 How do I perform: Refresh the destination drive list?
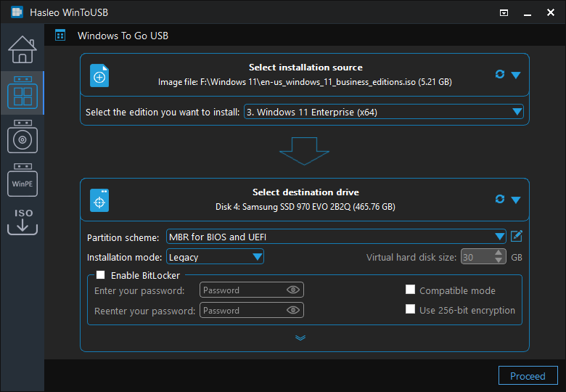[x=499, y=199]
